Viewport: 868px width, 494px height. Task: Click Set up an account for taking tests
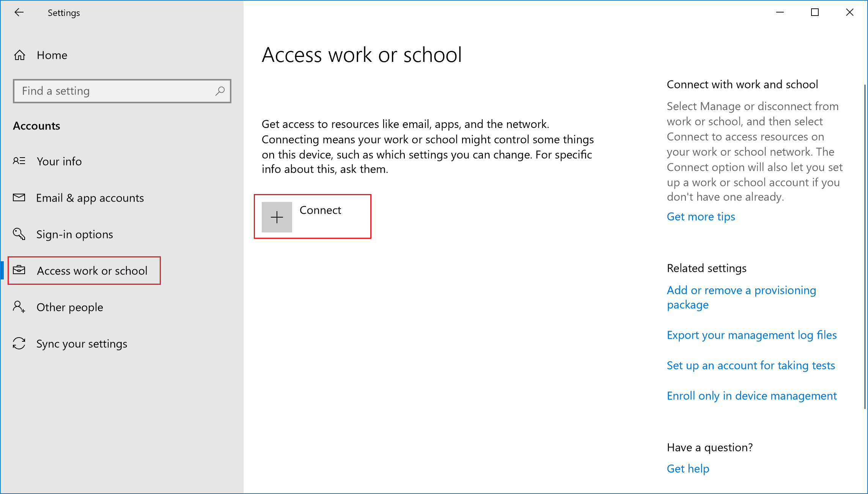point(751,365)
